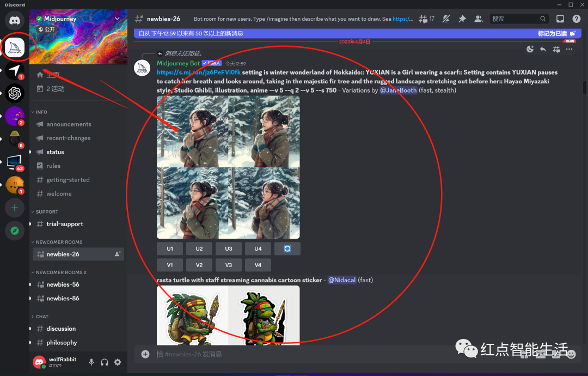The height and width of the screenshot is (376, 588).
Task: Add a reaction to the Midjourney Bot message
Action: [530, 49]
